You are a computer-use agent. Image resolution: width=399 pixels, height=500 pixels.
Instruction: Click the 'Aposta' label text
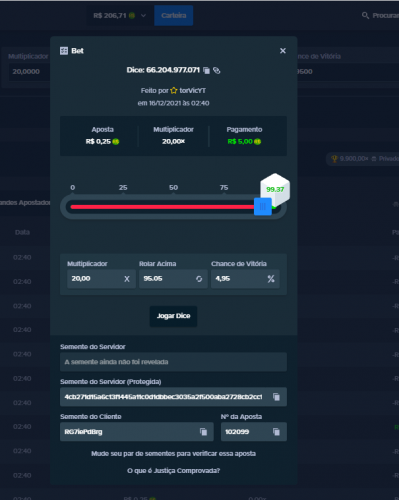click(103, 129)
